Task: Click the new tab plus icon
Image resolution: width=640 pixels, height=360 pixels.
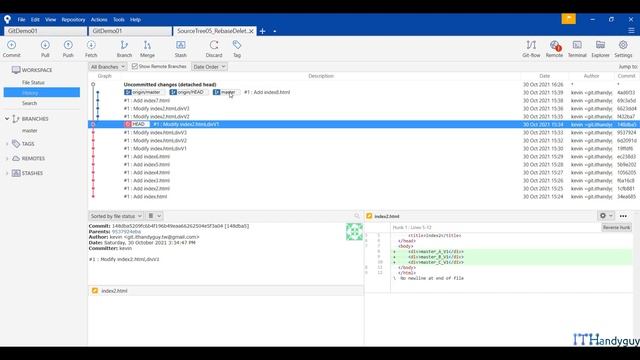Action: tap(262, 31)
